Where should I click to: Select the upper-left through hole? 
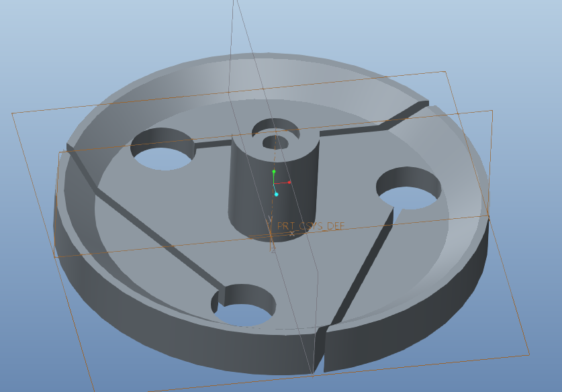tap(163, 150)
